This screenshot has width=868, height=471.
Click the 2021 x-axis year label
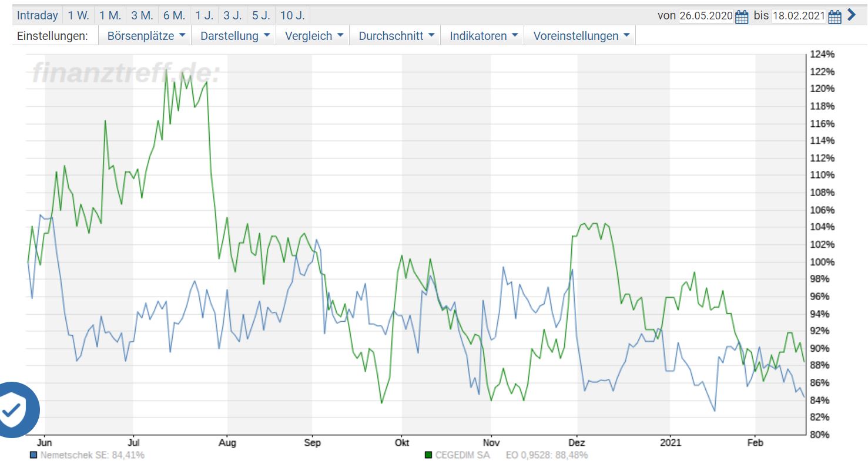[669, 443]
